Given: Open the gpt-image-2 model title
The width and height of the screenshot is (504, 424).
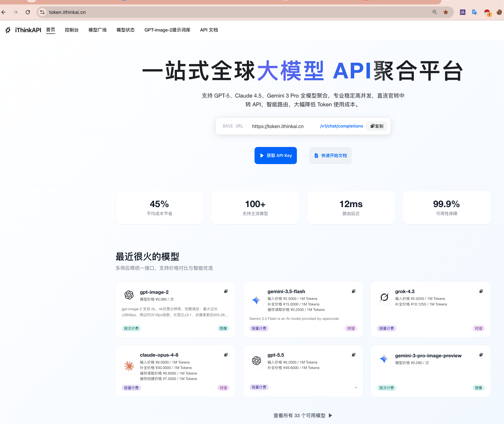Looking at the screenshot, I should [x=154, y=292].
